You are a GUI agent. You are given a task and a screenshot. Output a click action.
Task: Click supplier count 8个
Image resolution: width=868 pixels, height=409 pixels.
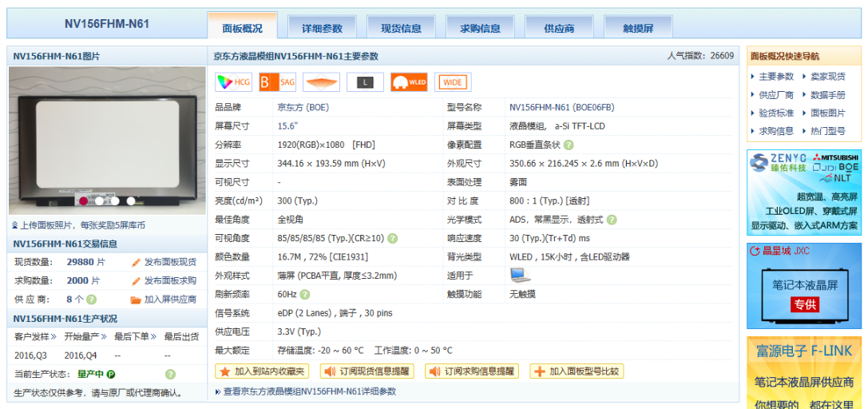click(x=75, y=300)
